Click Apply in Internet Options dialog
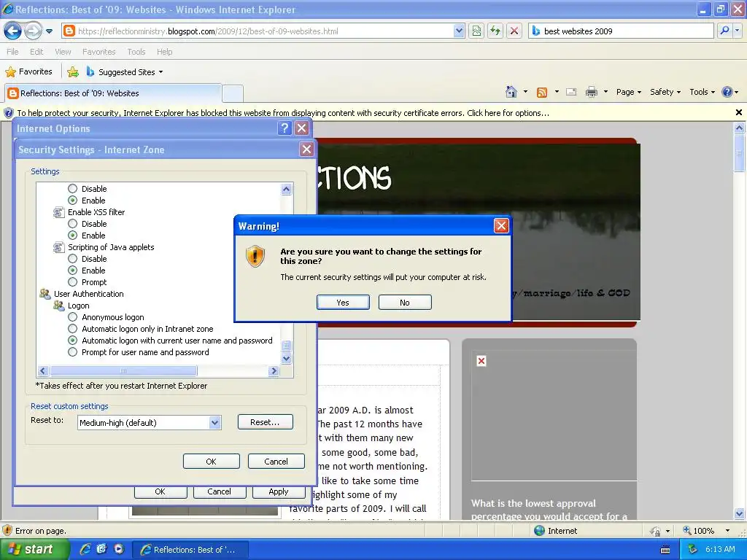This screenshot has width=747, height=560. click(x=278, y=491)
